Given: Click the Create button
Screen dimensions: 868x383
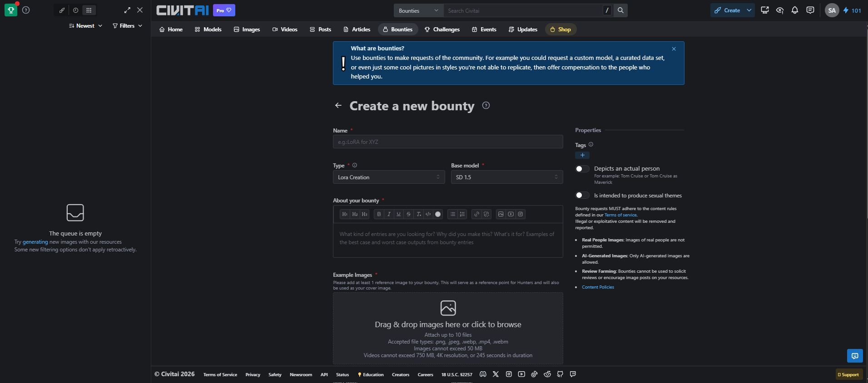Looking at the screenshot, I should (727, 10).
